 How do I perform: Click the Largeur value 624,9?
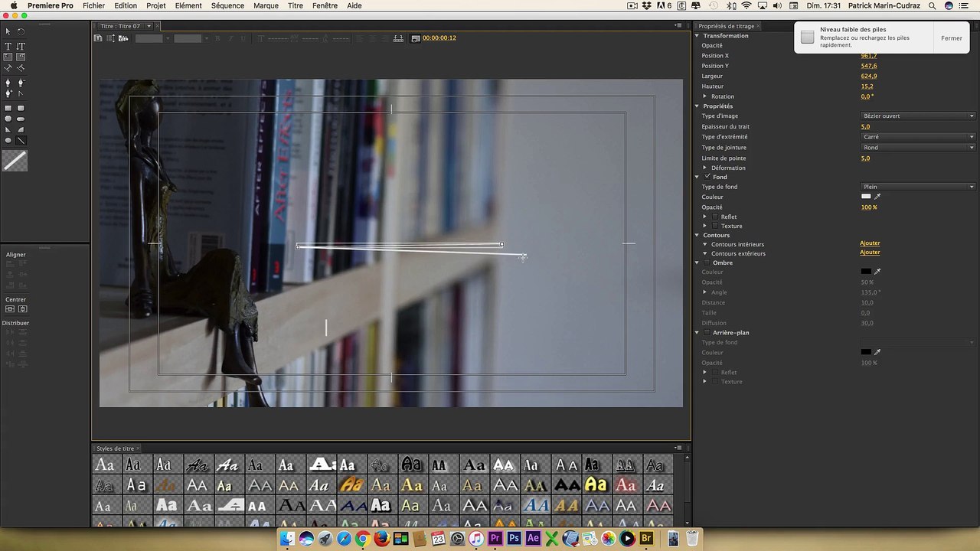coord(868,77)
